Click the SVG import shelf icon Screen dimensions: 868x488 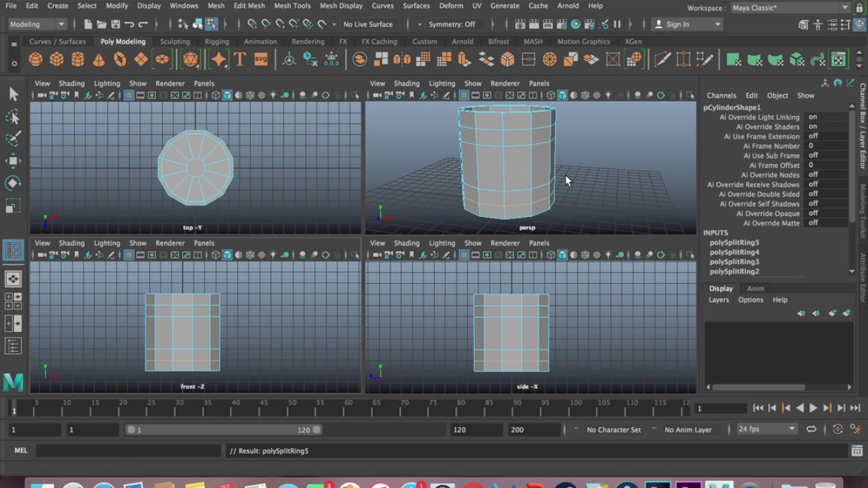point(260,60)
